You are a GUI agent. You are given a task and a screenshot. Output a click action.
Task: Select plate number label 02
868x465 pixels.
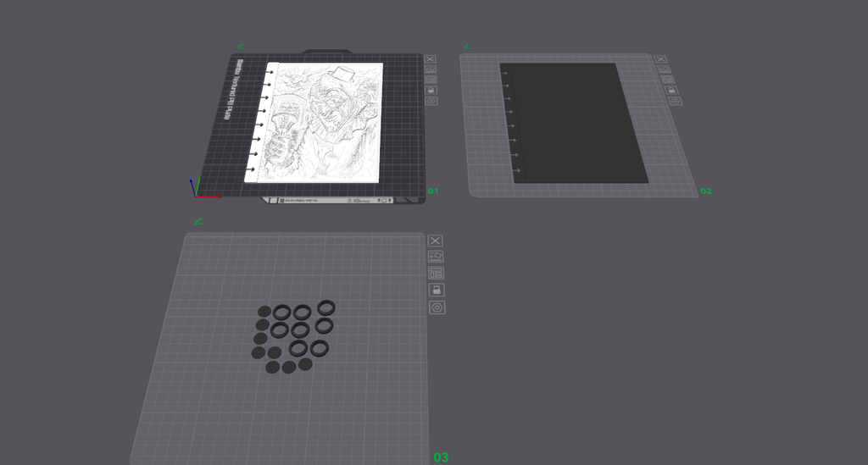click(x=706, y=191)
